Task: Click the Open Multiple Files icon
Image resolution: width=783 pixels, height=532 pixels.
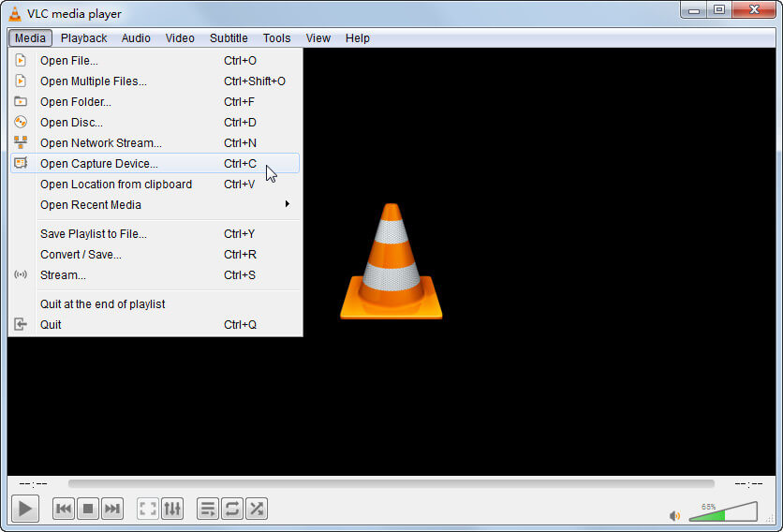Action: click(x=21, y=81)
